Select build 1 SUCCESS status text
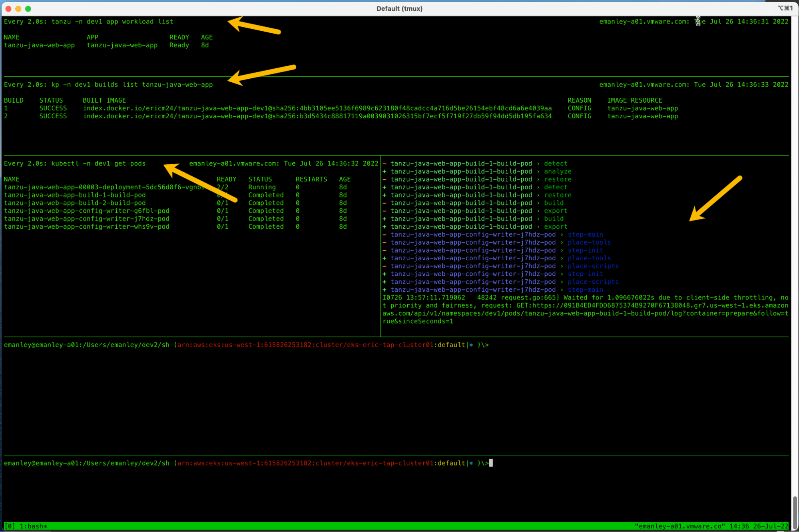This screenshot has width=799, height=532. click(x=53, y=108)
